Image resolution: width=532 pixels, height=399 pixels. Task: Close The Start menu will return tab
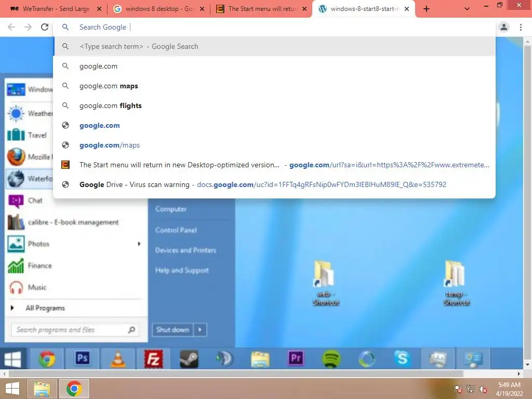click(x=304, y=9)
